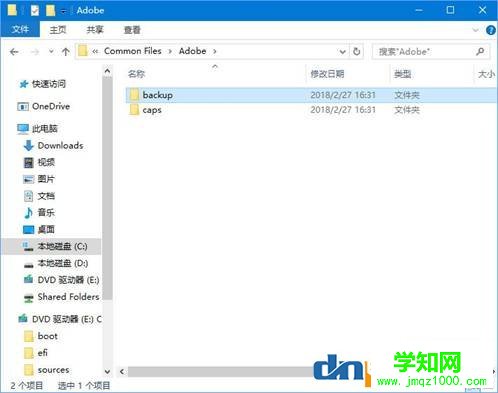The image size is (498, 393).
Task: Click Common Files in the address path
Action: 133,51
